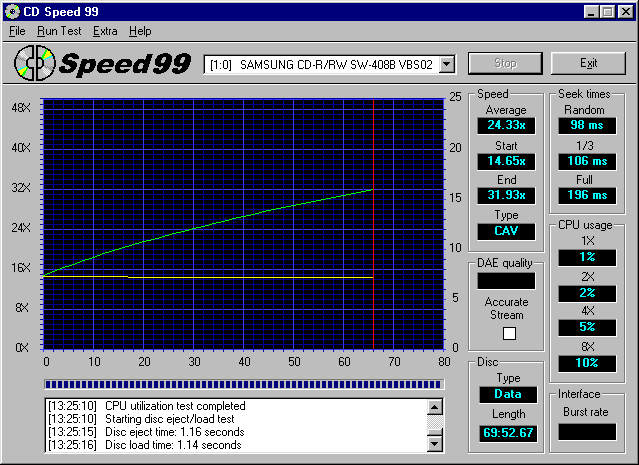
Task: Click the Exit button
Action: pos(588,64)
